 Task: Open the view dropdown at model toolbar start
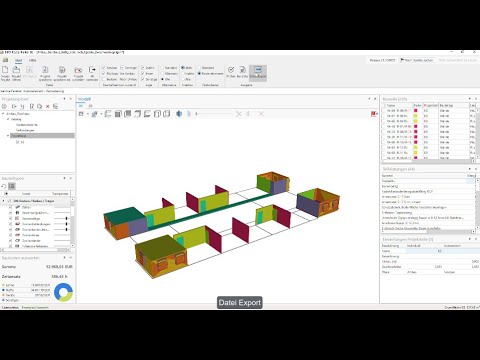coord(87,114)
